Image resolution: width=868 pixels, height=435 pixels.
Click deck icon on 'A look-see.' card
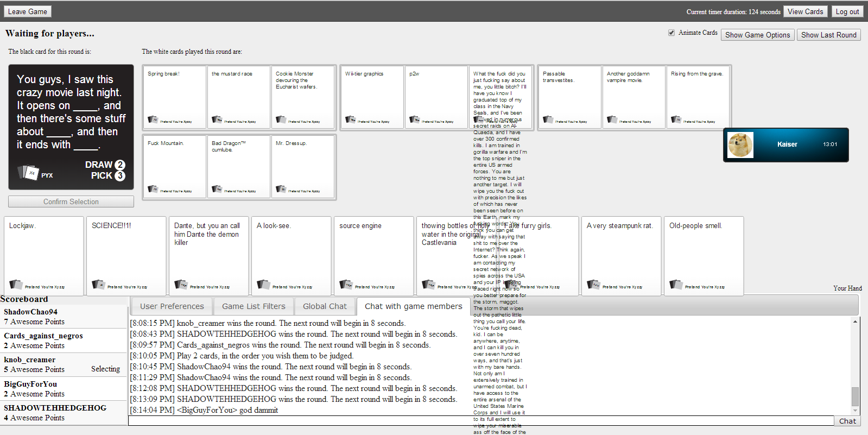tap(263, 285)
